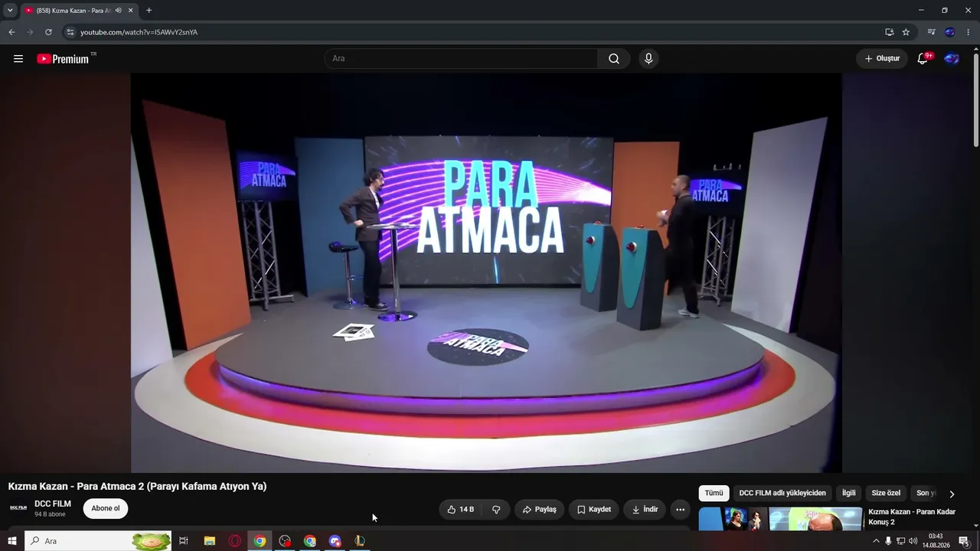Show more filter chips with the arrow
This screenshot has height=551, width=980.
click(952, 494)
